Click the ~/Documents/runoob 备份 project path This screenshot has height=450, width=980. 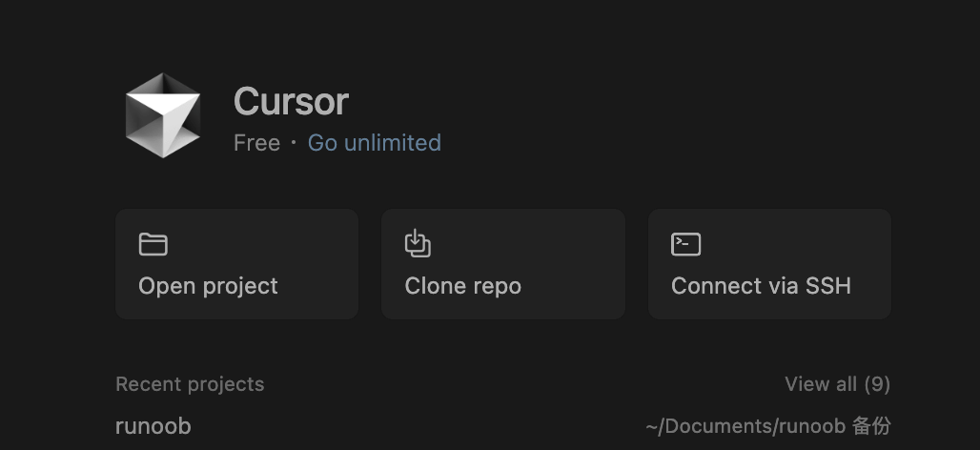coord(767,426)
